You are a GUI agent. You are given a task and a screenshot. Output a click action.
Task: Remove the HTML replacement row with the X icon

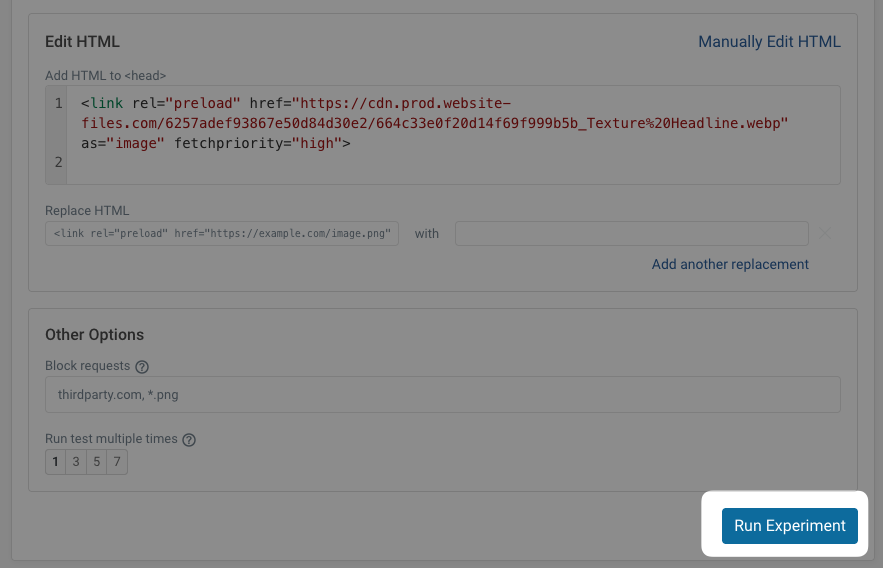pos(824,234)
